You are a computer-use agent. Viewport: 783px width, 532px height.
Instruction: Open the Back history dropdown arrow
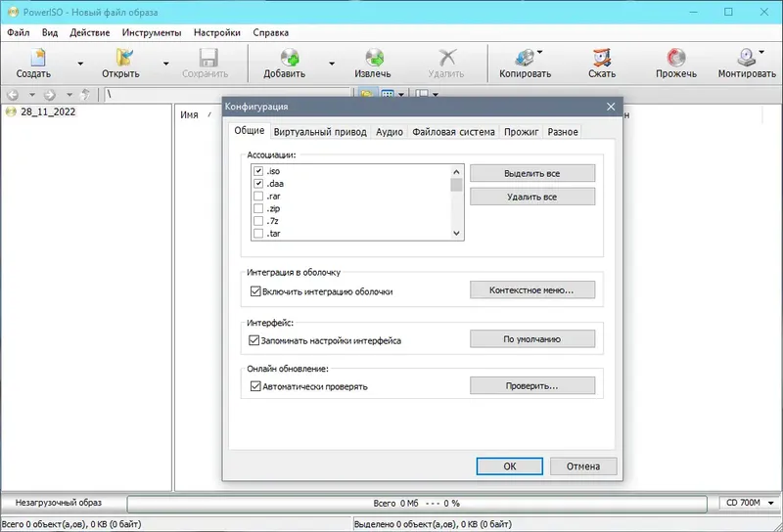(x=32, y=94)
